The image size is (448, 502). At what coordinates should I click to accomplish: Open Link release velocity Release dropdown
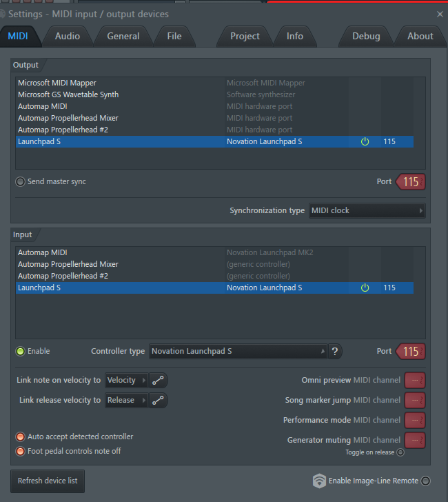click(126, 400)
